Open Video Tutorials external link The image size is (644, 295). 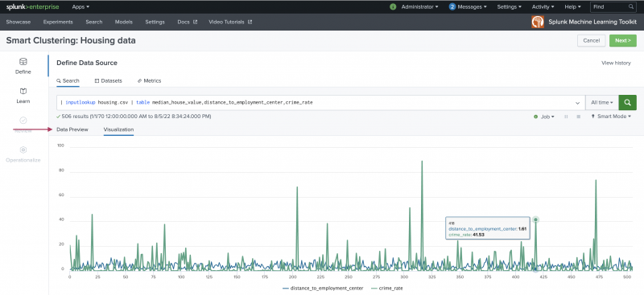[230, 22]
